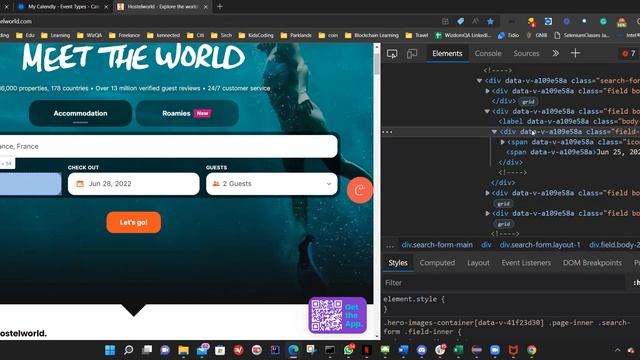Click the breadcrumb overflow ellipsis

pos(390,245)
